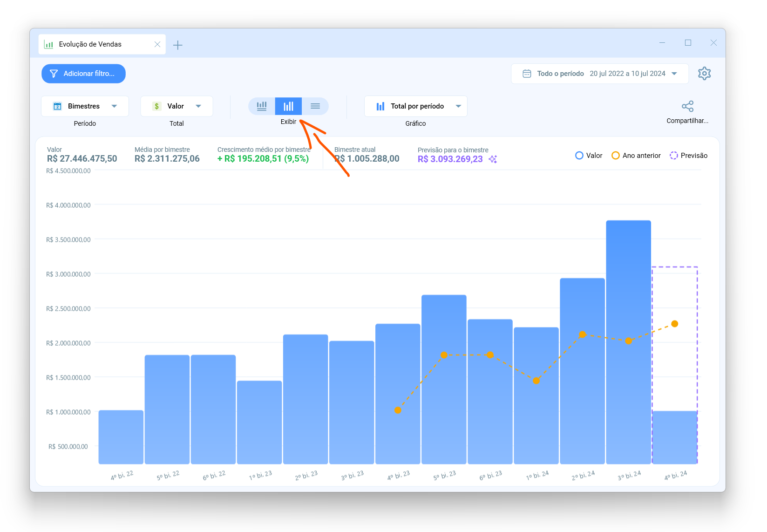Open the Total por período chart dropdown
Screen dimensions: 767x532
[415, 106]
